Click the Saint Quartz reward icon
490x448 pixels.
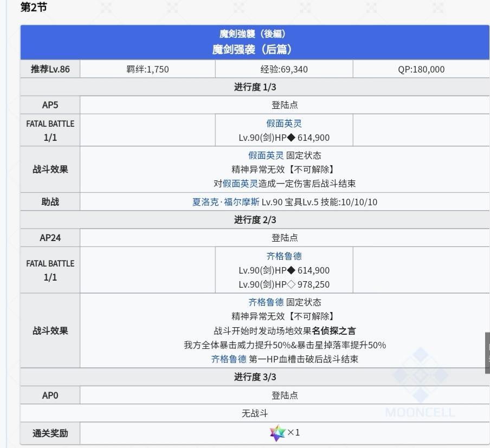point(278,433)
